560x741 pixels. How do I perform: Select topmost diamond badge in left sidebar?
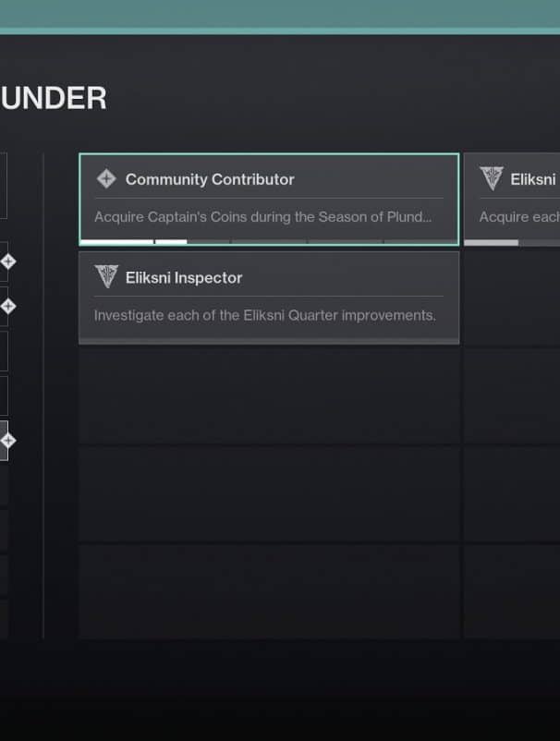pyautogui.click(x=7, y=261)
